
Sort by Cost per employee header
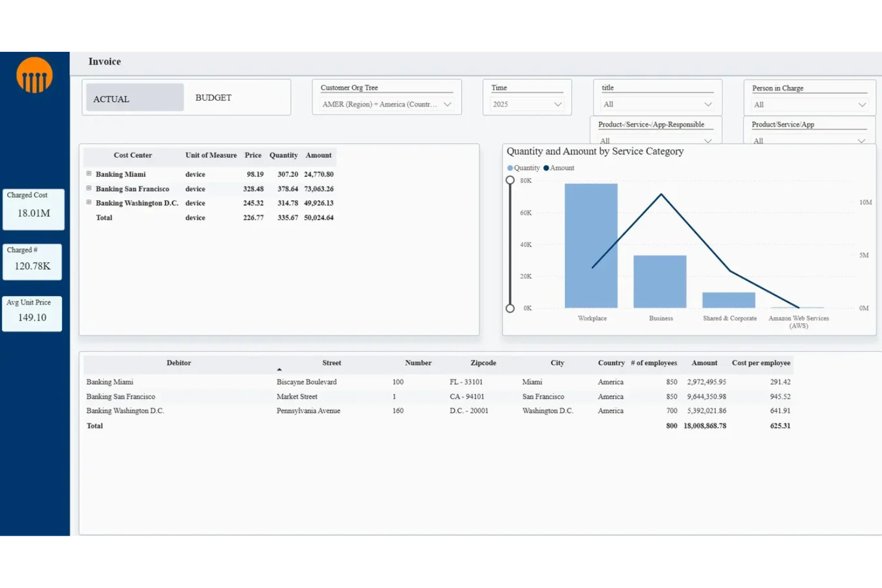(x=761, y=363)
